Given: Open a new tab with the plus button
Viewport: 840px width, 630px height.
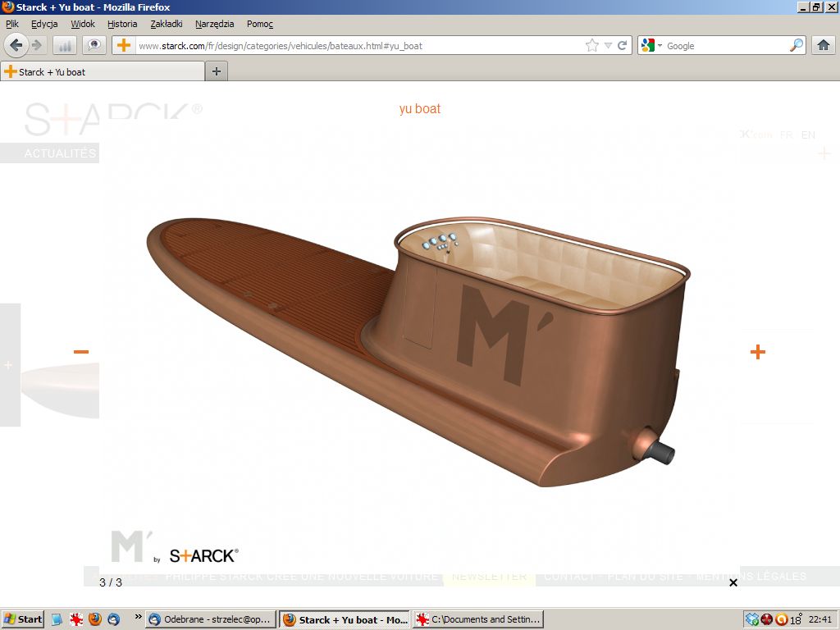Looking at the screenshot, I should (x=217, y=71).
